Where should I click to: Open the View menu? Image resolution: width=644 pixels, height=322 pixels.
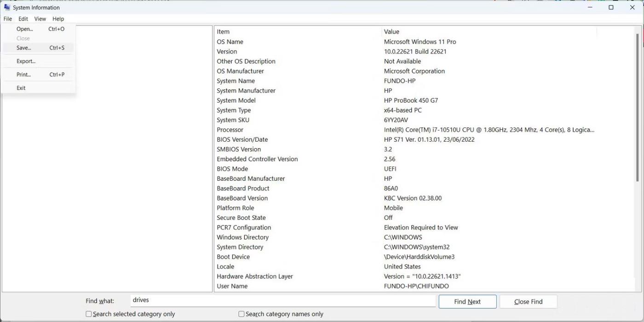coord(40,19)
